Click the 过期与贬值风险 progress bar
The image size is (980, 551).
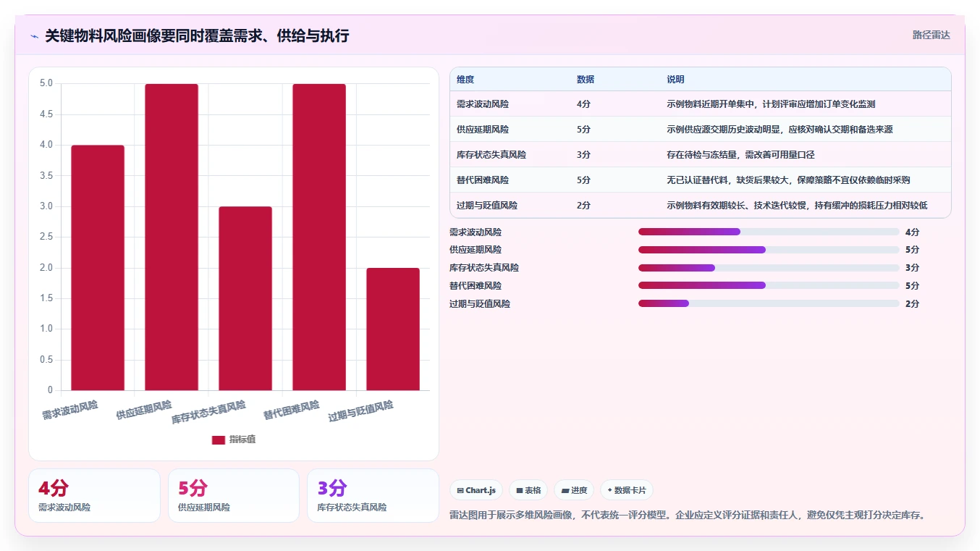[769, 304]
